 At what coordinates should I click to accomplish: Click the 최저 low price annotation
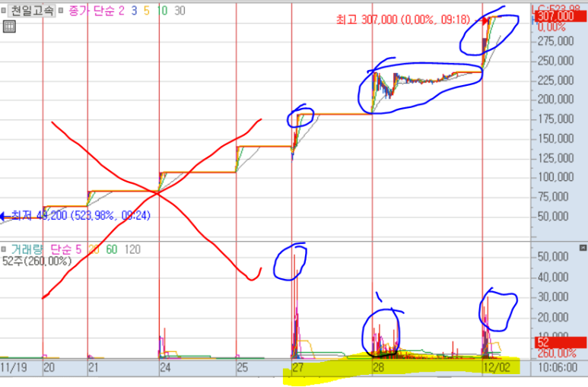click(x=81, y=216)
